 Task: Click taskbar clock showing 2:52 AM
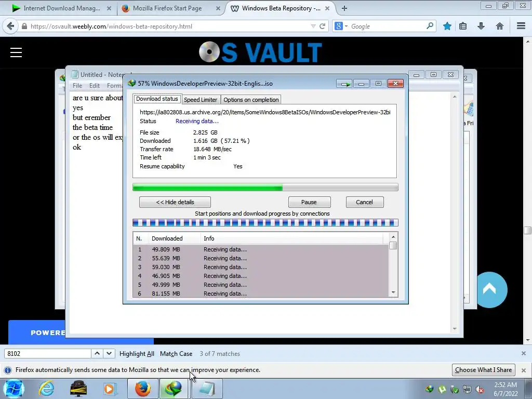click(x=506, y=389)
